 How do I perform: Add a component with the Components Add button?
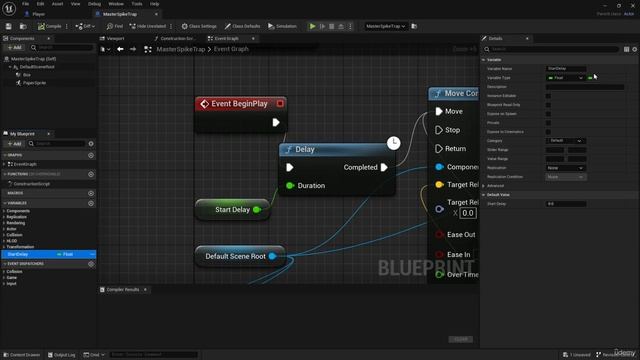(x=14, y=48)
